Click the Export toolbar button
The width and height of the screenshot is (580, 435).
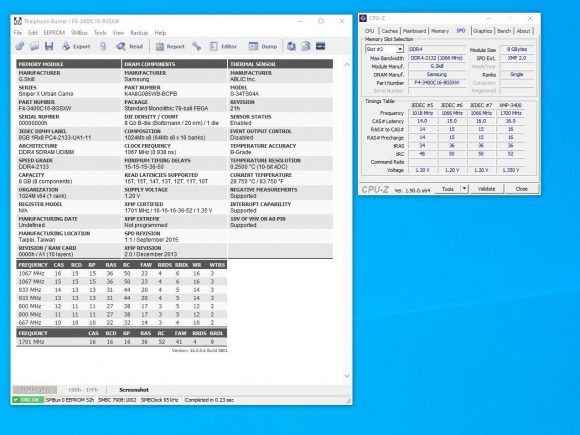coord(76,46)
